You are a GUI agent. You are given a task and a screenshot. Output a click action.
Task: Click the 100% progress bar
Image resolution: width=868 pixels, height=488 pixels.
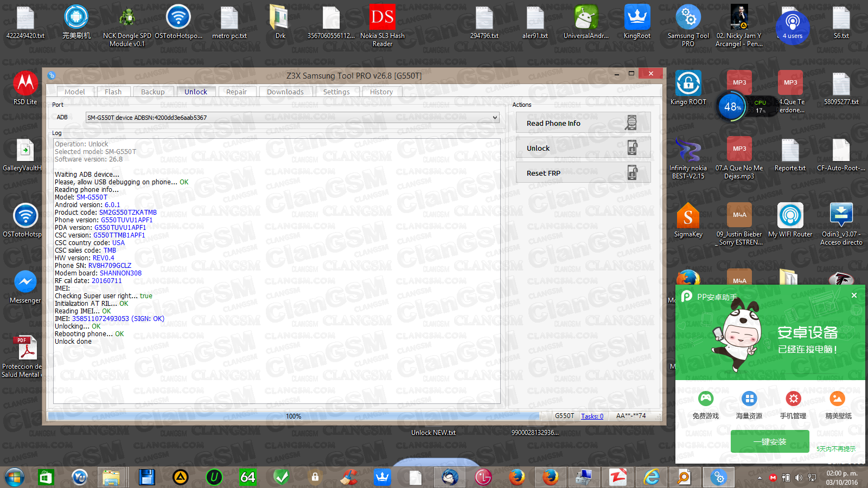tap(293, 416)
